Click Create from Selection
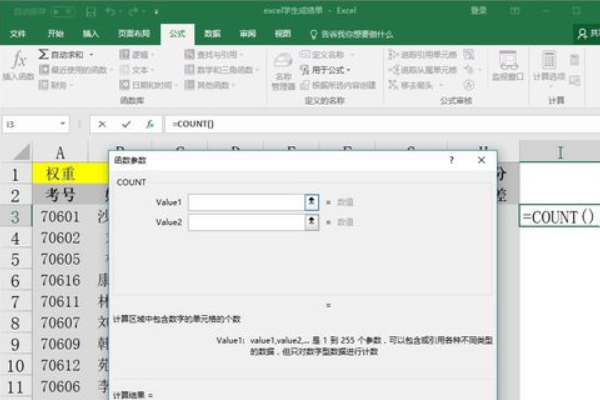Image resolution: width=600 pixels, height=400 pixels. (x=338, y=85)
